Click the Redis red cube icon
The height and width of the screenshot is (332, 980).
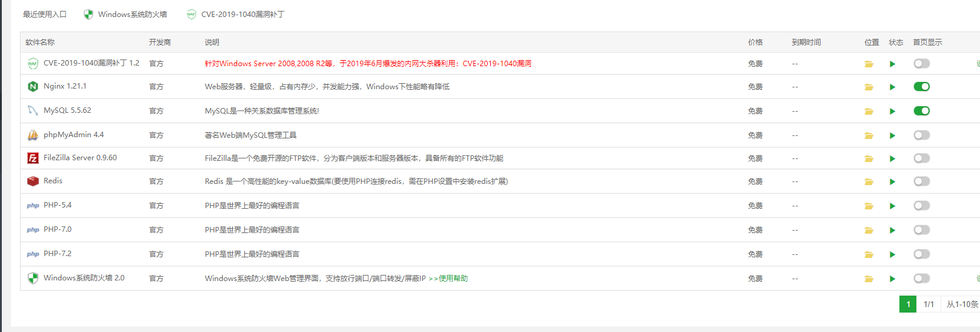coord(33,181)
